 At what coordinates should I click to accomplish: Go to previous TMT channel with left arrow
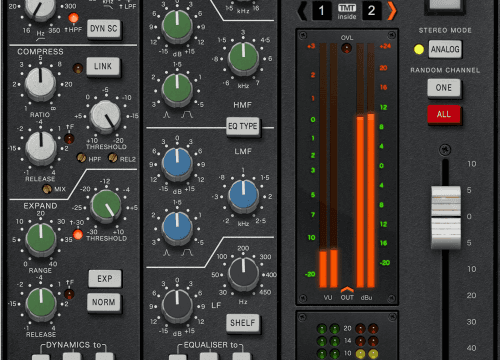coord(303,11)
